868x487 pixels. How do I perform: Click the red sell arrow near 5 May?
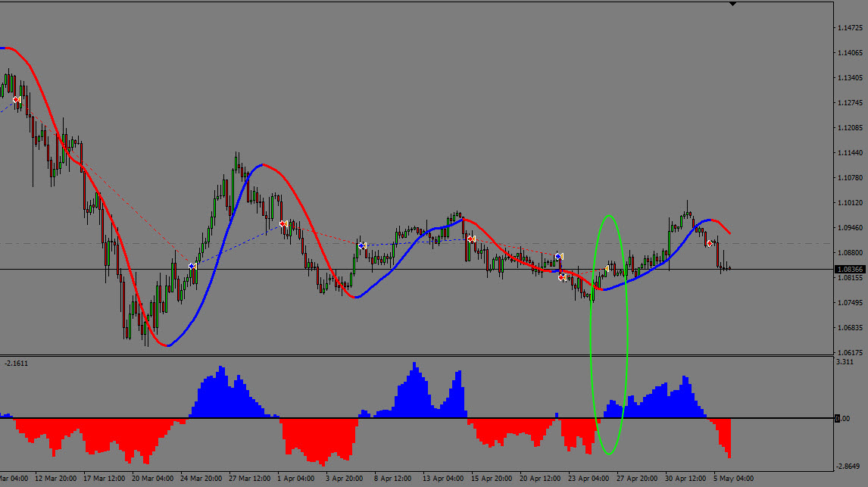click(x=710, y=243)
